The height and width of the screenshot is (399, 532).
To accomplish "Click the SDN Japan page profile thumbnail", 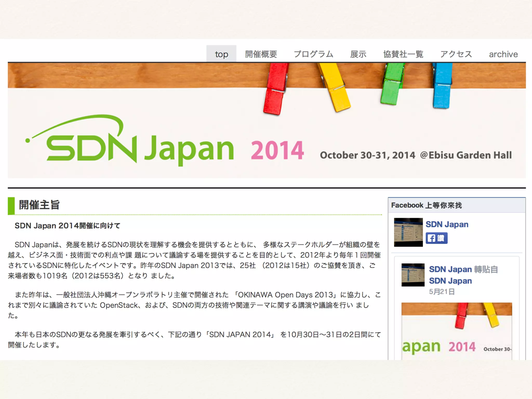I will coord(408,232).
